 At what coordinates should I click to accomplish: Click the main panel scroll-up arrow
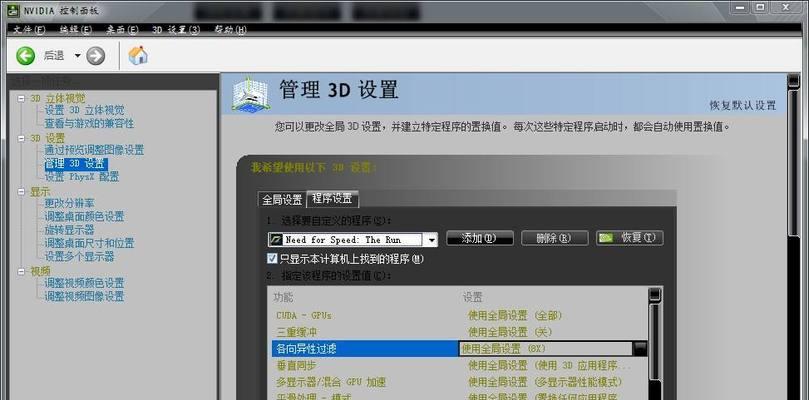point(793,81)
